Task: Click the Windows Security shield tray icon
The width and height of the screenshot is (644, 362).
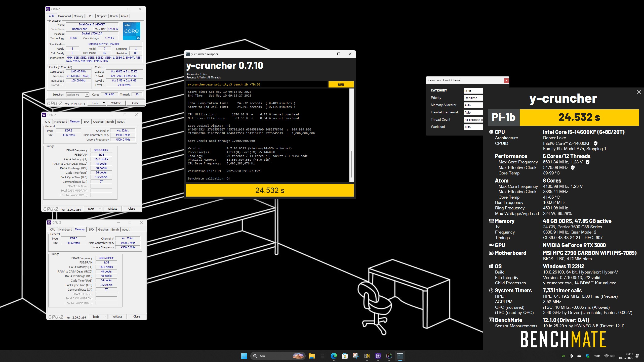Action: [587, 356]
